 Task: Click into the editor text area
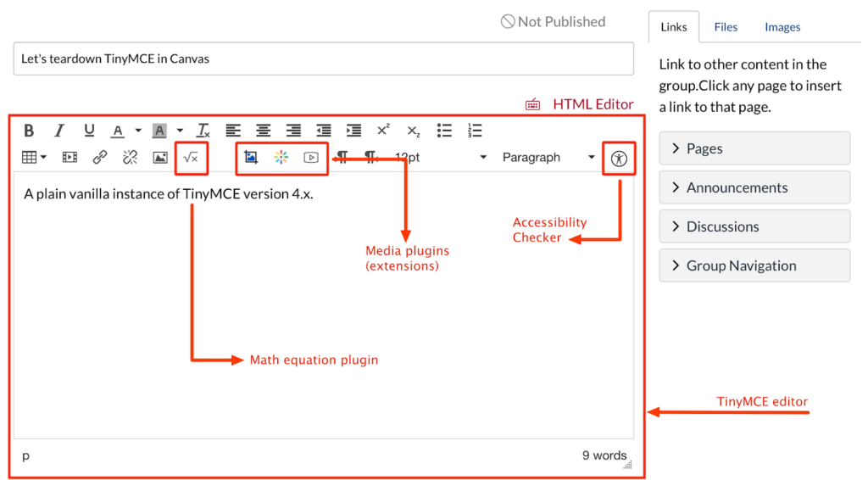324,305
